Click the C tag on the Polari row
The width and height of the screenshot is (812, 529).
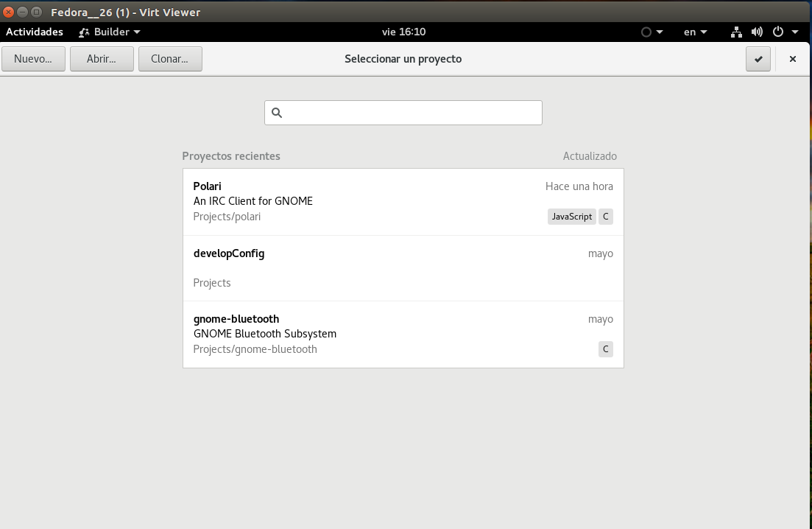click(x=605, y=217)
